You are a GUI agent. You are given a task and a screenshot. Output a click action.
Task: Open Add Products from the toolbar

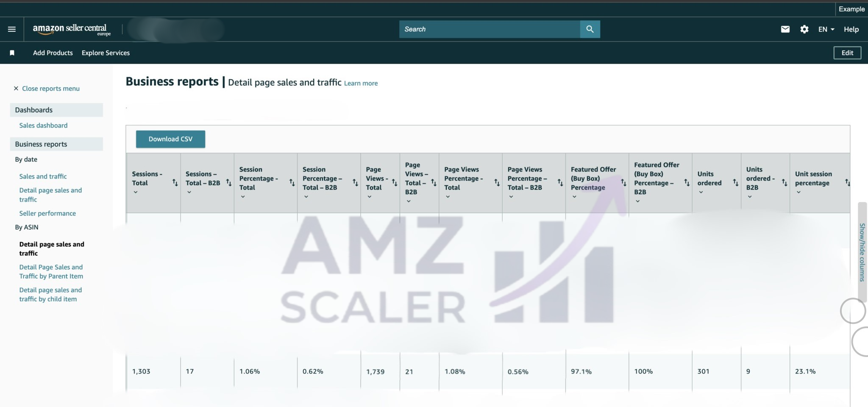click(x=53, y=53)
